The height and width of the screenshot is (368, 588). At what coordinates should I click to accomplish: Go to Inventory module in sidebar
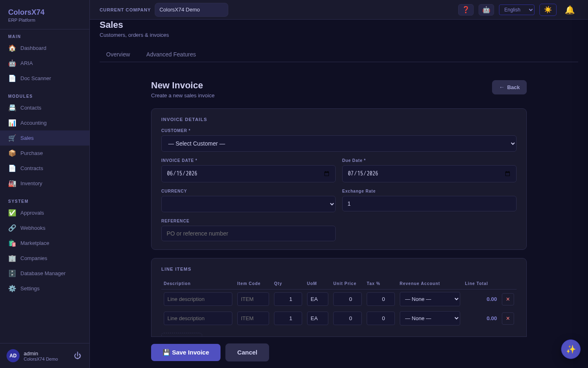(x=45, y=184)
